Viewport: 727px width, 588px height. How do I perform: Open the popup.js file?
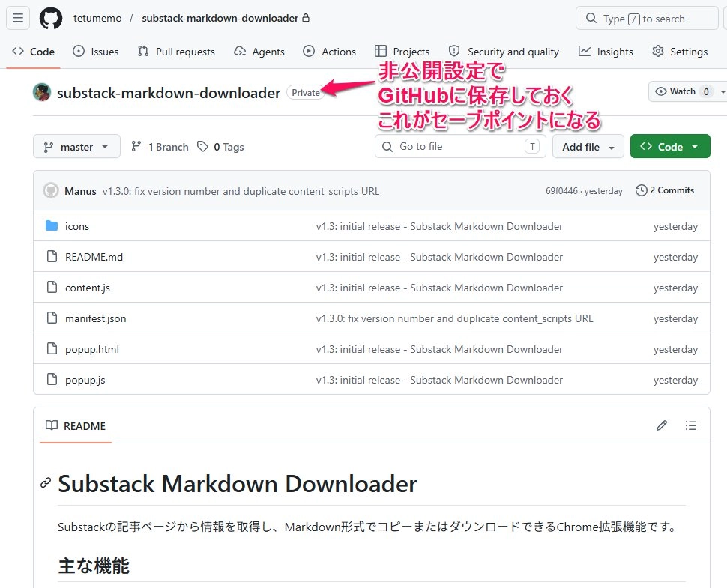pos(85,380)
